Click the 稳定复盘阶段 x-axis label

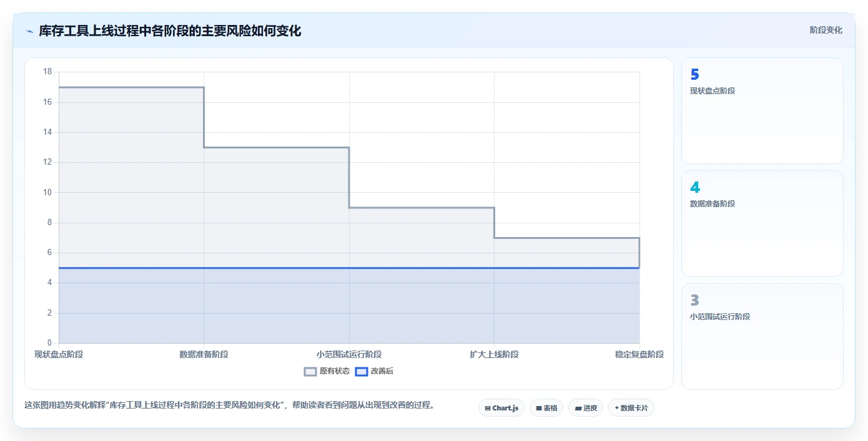coord(639,354)
